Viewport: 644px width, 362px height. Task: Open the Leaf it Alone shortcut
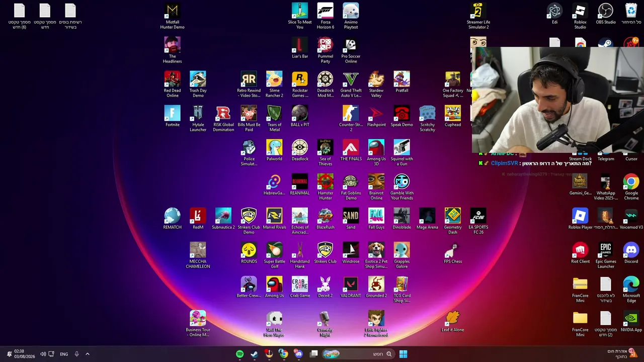point(453,322)
